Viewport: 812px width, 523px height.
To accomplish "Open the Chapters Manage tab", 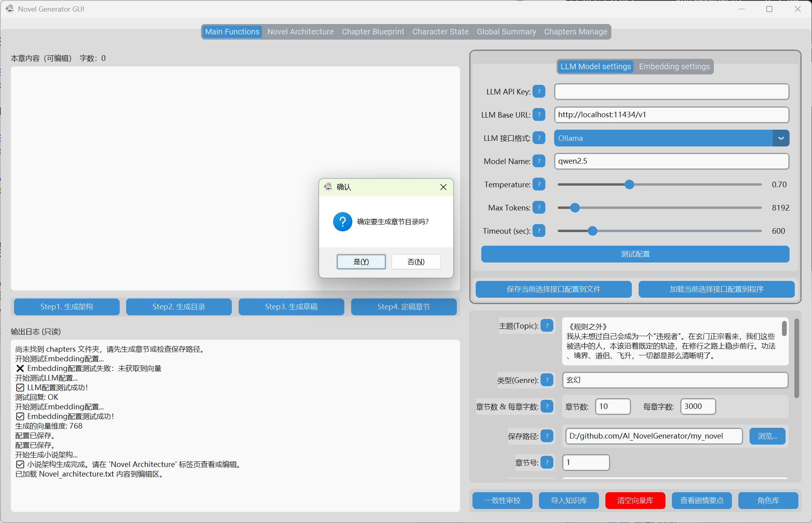I will pyautogui.click(x=575, y=32).
